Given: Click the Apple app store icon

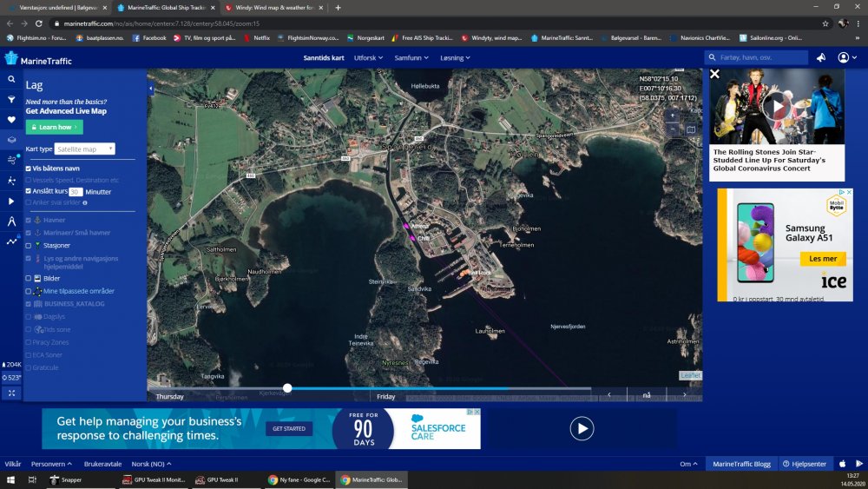Looking at the screenshot, I should click(843, 464).
